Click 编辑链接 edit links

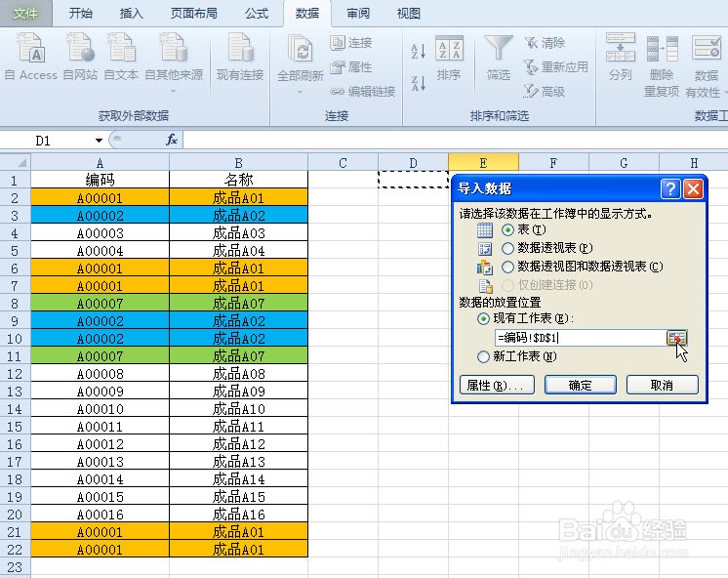pos(363,92)
